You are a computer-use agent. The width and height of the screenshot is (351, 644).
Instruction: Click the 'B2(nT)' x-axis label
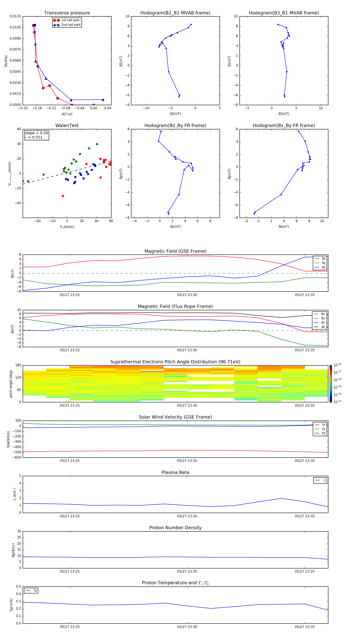click(175, 114)
